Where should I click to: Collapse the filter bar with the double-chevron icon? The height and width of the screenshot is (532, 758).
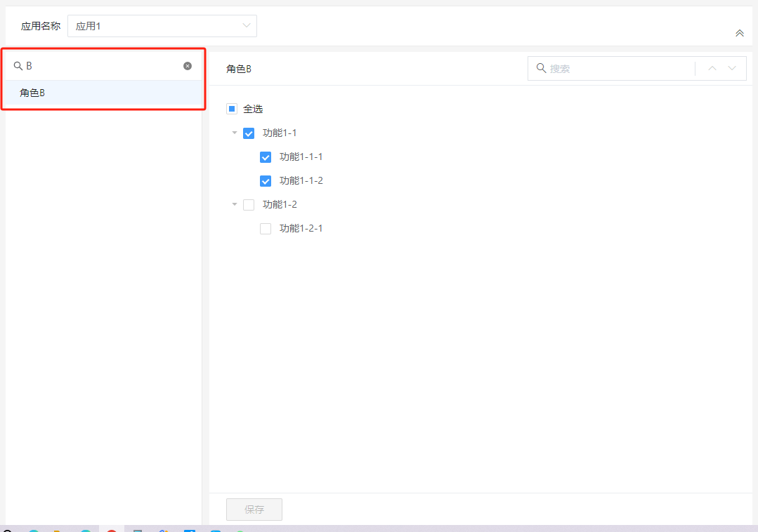[739, 33]
